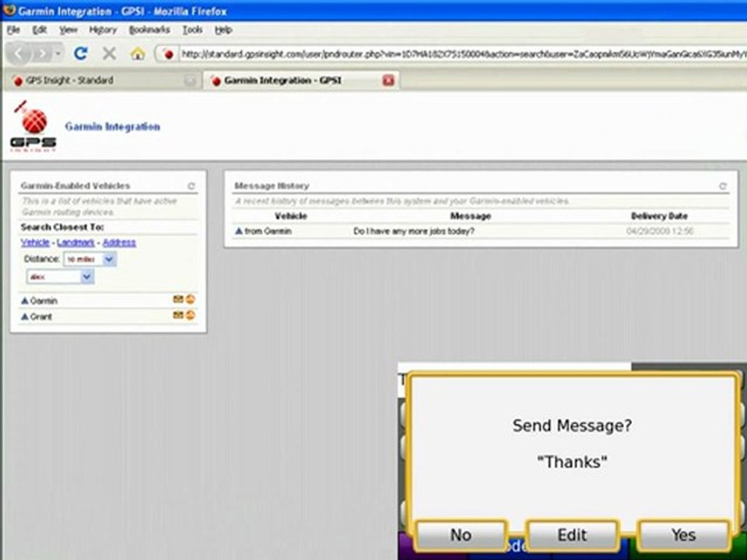Screen dimensions: 747x560
Task: Click the orange route icon for Grant
Action: [x=191, y=315]
